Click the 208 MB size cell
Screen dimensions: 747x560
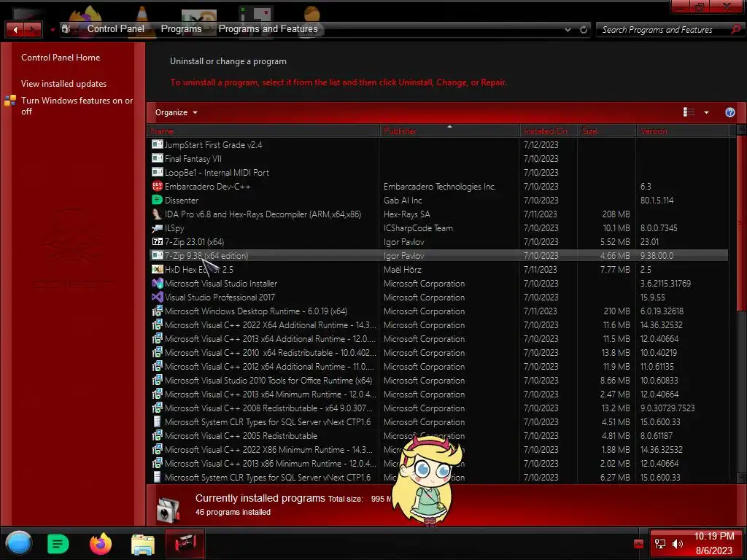click(616, 214)
